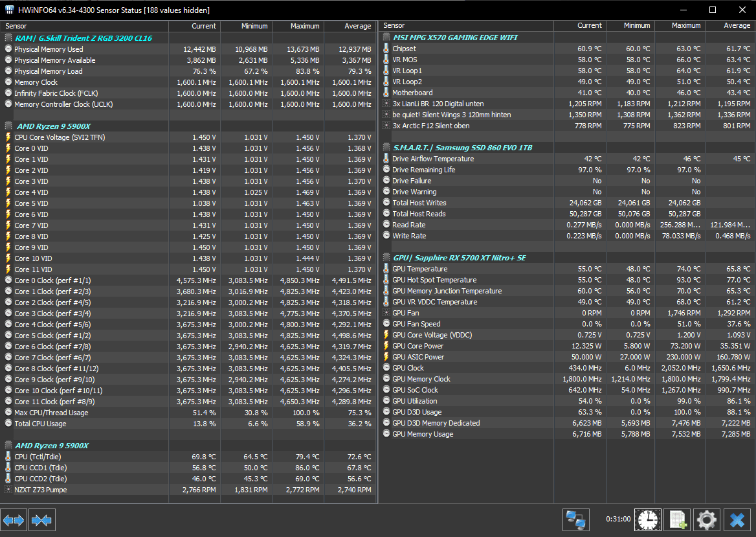The height and width of the screenshot is (537, 756).
Task: Close sensors with the blue X icon
Action: (737, 520)
